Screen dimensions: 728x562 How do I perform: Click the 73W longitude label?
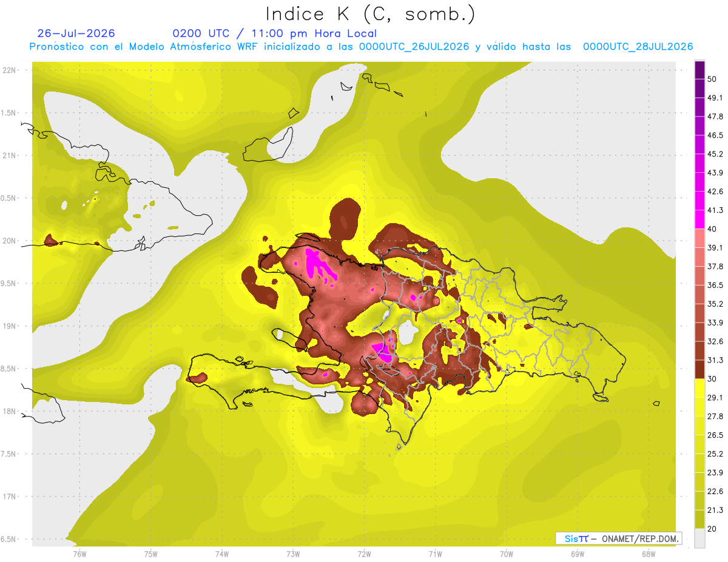pyautogui.click(x=293, y=554)
